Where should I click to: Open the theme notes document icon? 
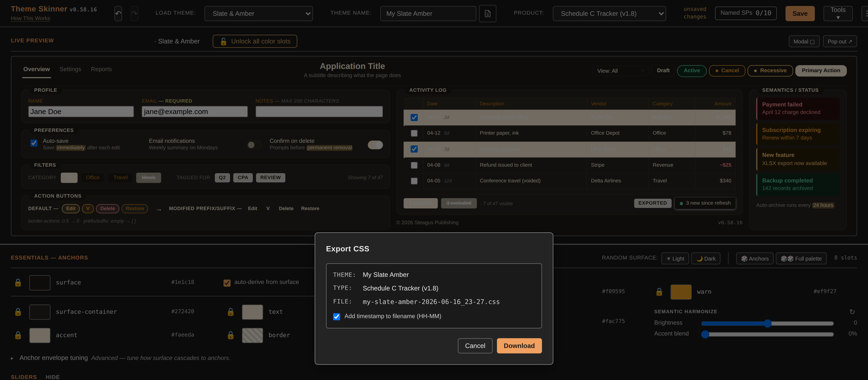pos(487,14)
